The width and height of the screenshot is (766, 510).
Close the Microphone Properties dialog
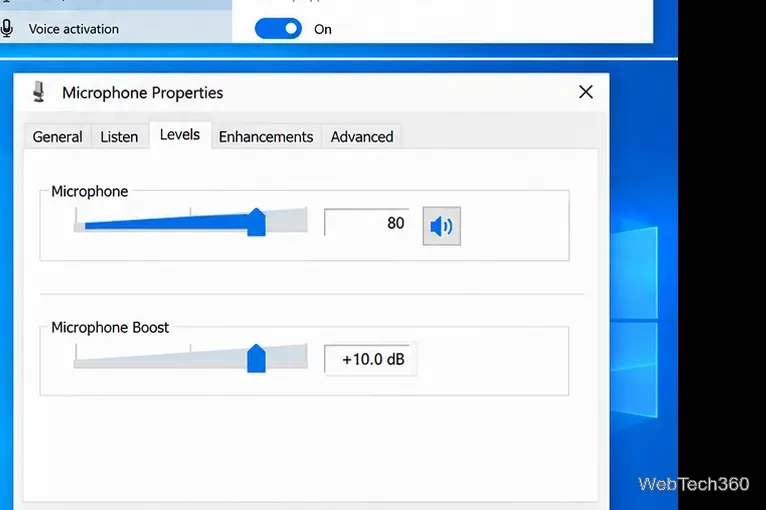586,92
